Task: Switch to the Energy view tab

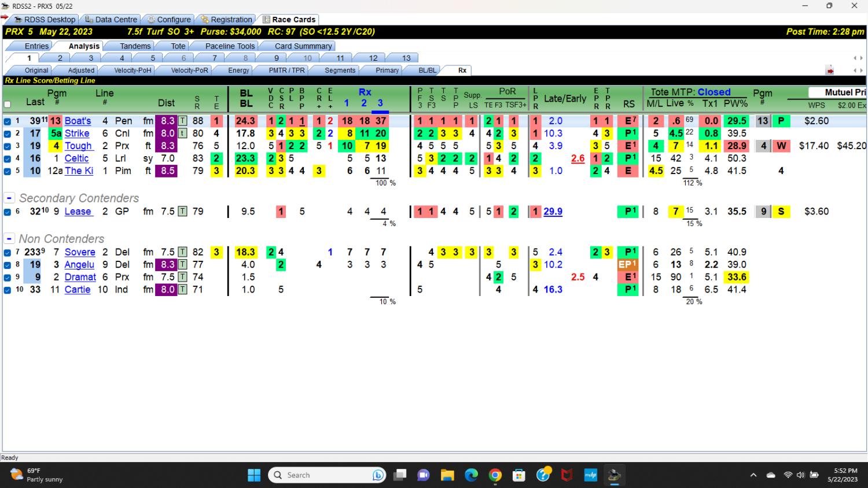Action: pyautogui.click(x=238, y=70)
